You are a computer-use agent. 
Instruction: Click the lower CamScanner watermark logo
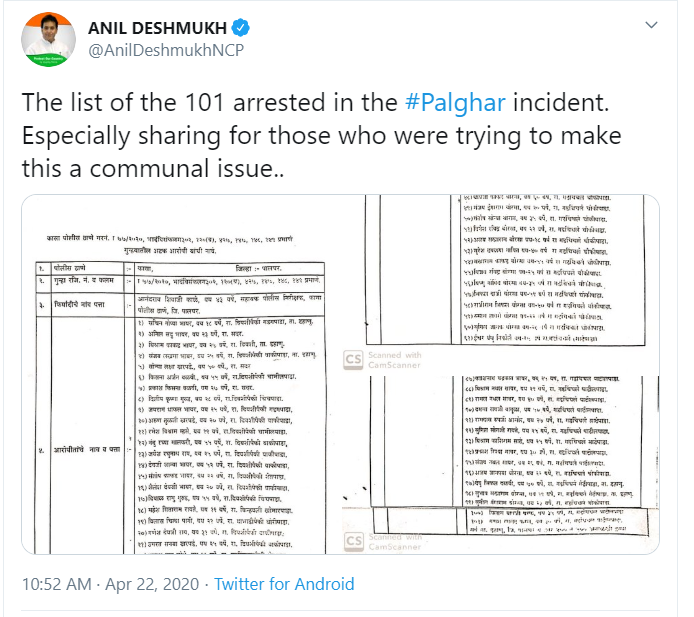coord(354,541)
